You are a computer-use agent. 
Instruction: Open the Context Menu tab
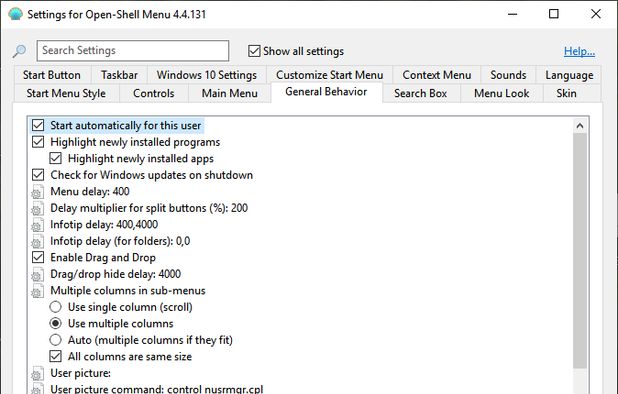click(437, 75)
